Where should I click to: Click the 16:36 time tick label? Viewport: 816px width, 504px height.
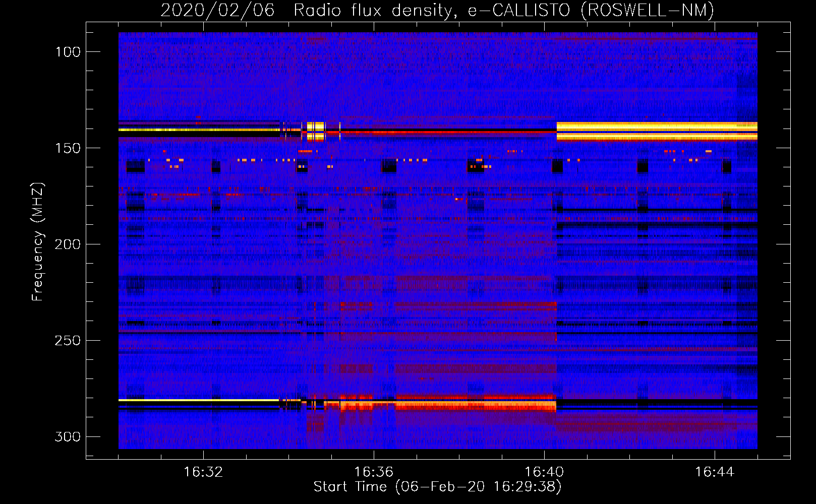pos(374,472)
